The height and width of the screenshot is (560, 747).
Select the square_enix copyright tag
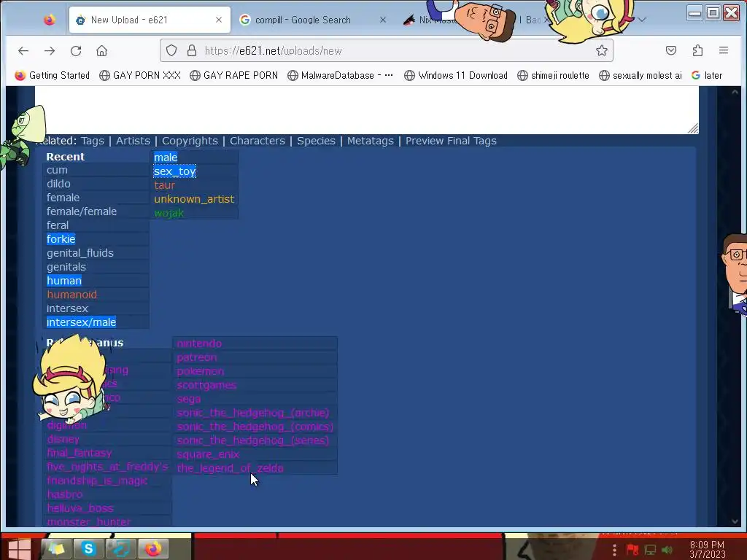click(x=208, y=454)
